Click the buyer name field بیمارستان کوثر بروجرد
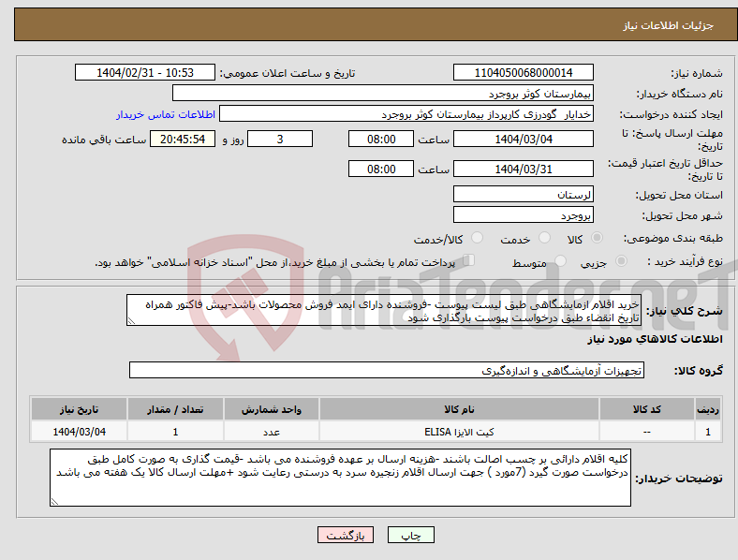This screenshot has height=560, width=738. [x=383, y=93]
